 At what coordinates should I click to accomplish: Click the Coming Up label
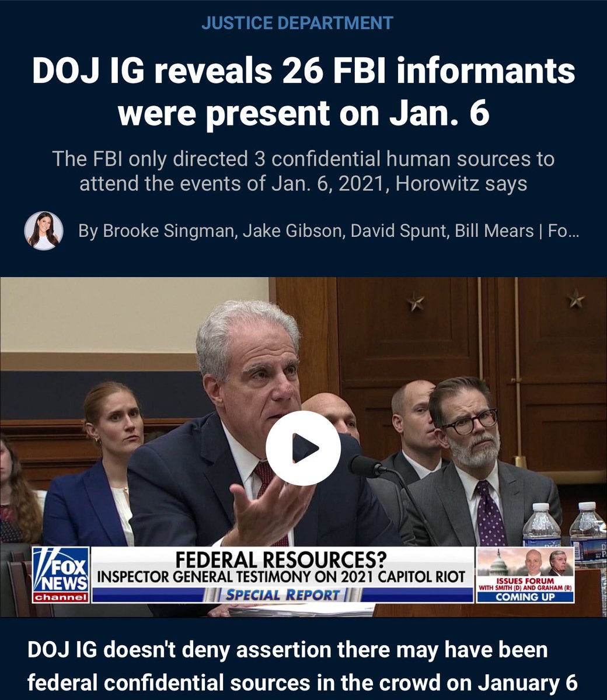pyautogui.click(x=525, y=597)
